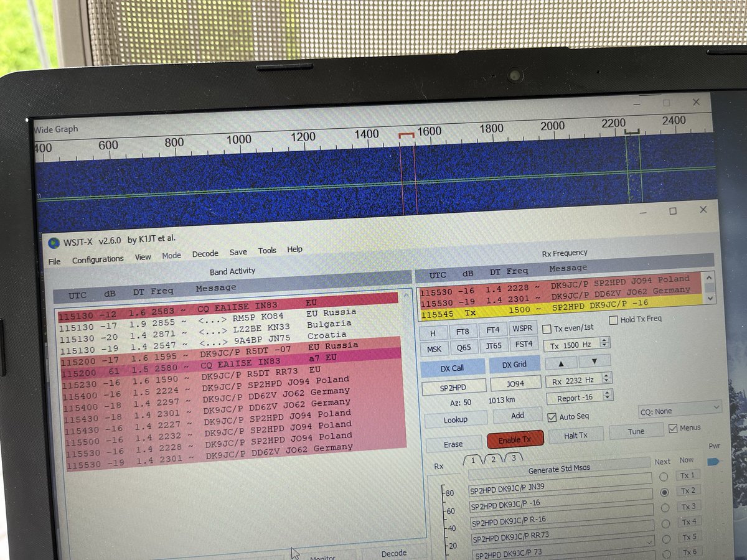Click the WSJT-X globe icon in title bar

click(x=54, y=243)
